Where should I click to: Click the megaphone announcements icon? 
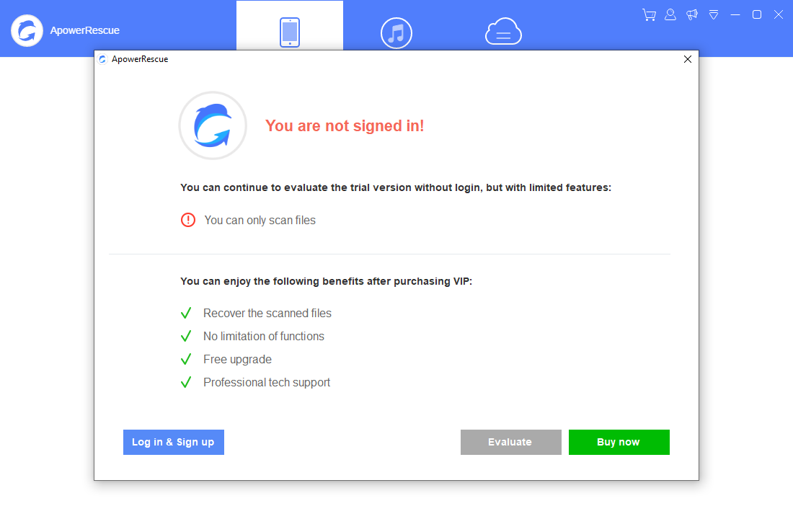[692, 14]
